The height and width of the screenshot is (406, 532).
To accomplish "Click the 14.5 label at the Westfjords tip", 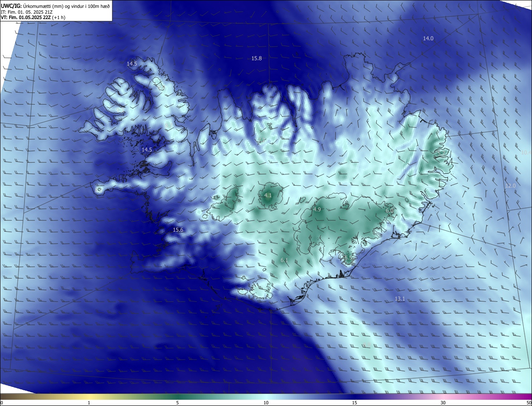I will click(x=132, y=64).
